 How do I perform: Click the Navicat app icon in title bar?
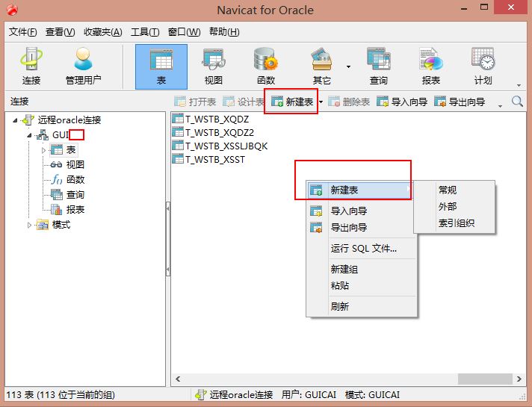coord(12,10)
